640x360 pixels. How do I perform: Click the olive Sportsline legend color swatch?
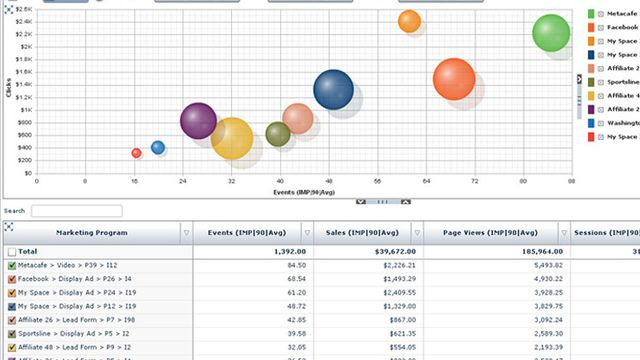point(591,82)
